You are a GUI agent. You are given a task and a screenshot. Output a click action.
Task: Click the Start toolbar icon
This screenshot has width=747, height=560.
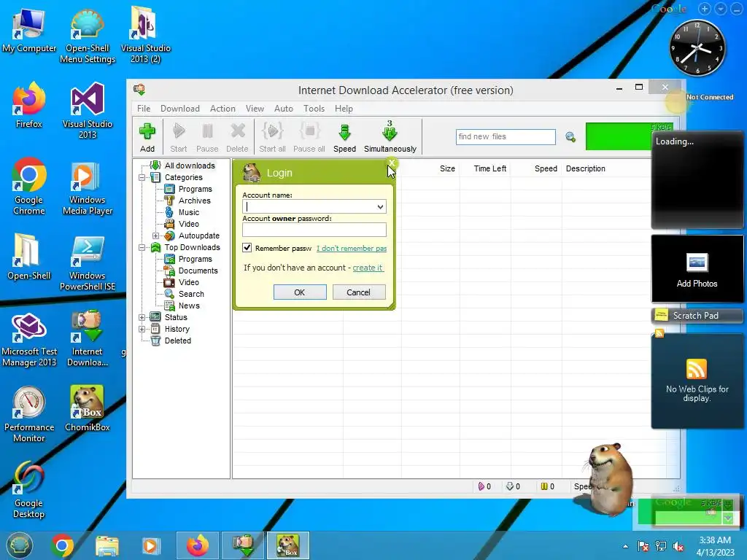179,137
